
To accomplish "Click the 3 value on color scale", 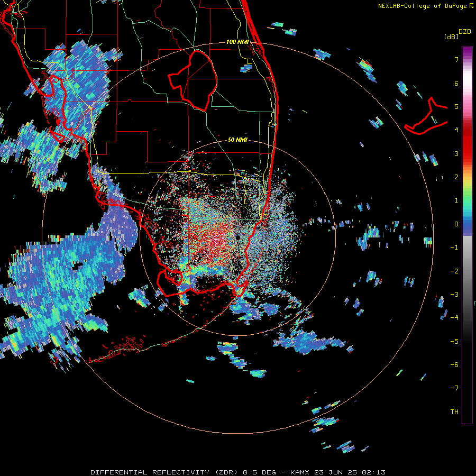I will (x=456, y=153).
